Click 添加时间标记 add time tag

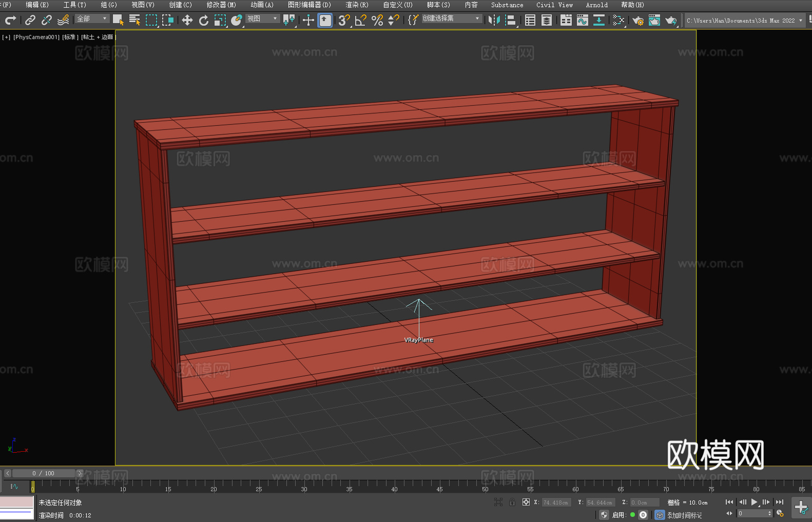point(684,515)
